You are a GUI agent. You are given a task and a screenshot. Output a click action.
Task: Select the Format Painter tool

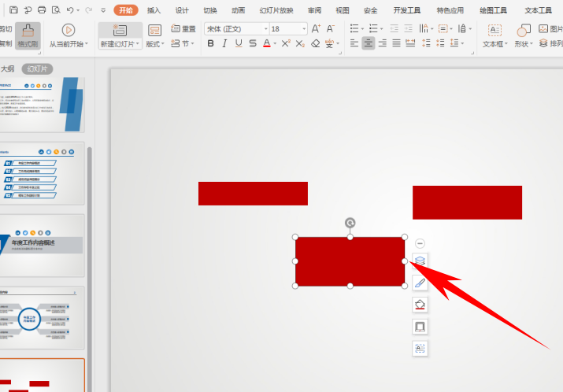coord(28,35)
